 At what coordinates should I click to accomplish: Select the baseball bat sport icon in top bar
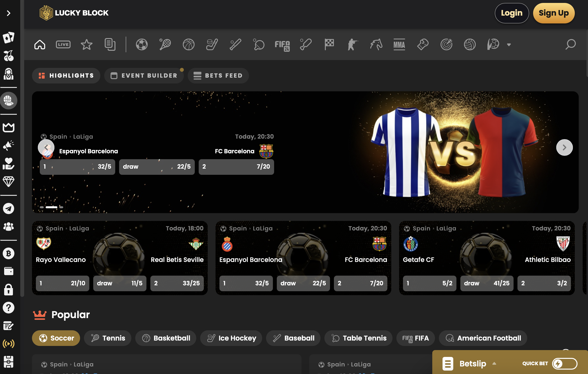[x=235, y=44]
